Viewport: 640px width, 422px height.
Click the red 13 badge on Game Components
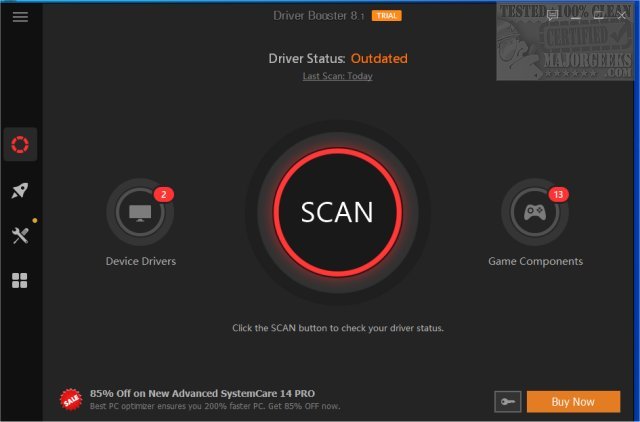(558, 194)
